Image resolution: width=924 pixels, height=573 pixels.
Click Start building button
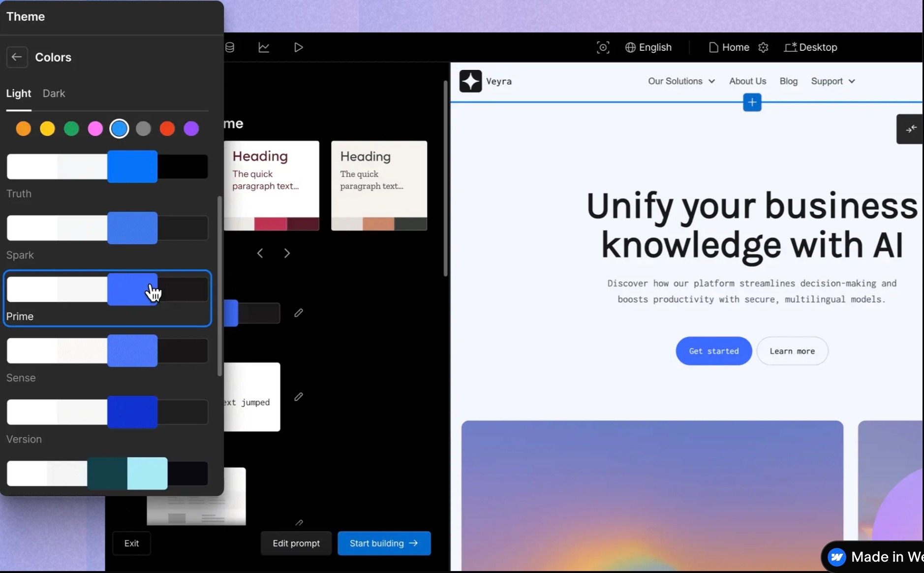point(384,543)
